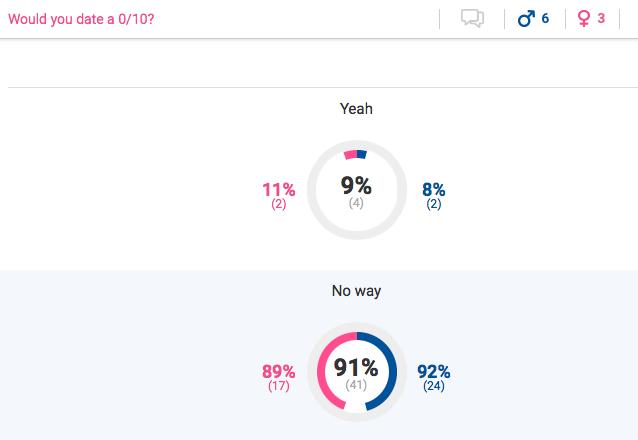This screenshot has height=440, width=638.
Task: Click the 'Yeah' poll option label
Action: (356, 109)
